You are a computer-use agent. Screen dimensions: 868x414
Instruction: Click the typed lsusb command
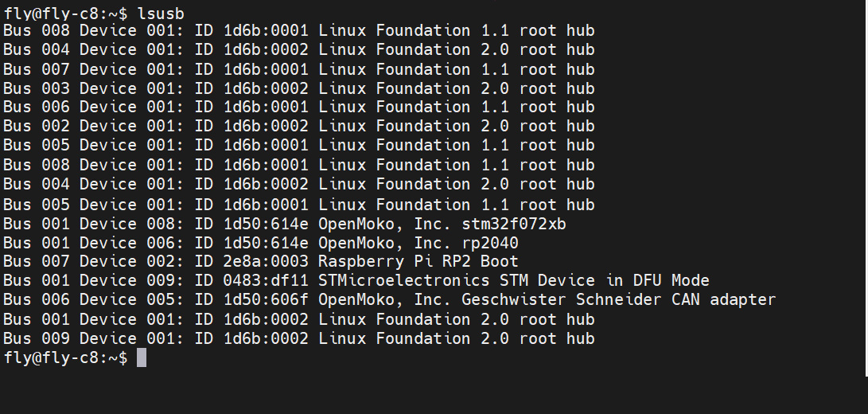165,12
